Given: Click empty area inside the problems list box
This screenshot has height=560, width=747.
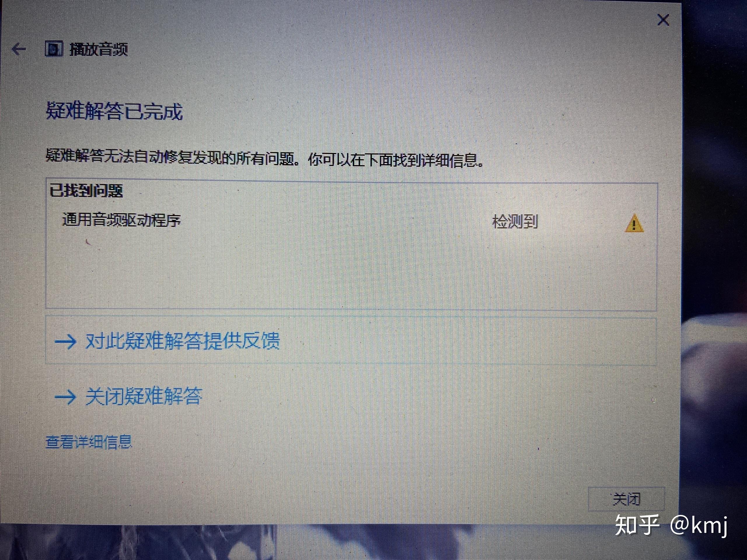Looking at the screenshot, I should [x=351, y=273].
